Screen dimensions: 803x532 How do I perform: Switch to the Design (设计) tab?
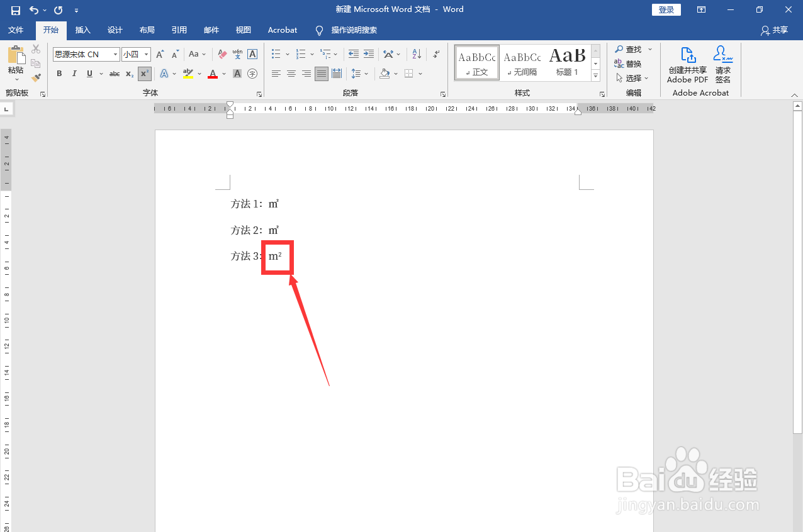[x=115, y=30]
